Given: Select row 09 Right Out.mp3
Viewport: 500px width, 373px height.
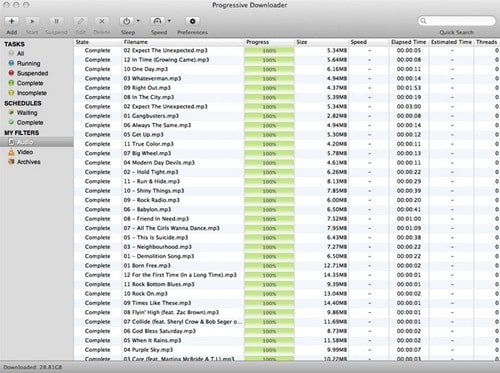Looking at the screenshot, I should tap(287, 88).
